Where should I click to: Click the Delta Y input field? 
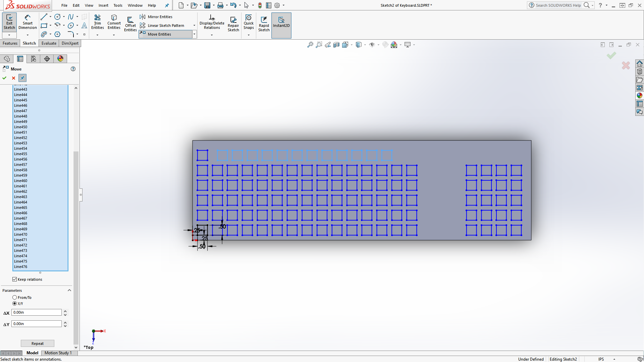pyautogui.click(x=37, y=324)
